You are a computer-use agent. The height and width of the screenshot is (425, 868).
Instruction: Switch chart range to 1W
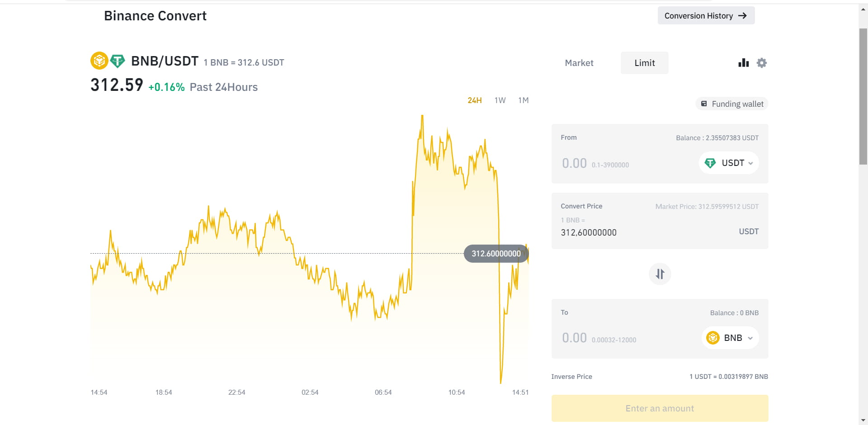[x=500, y=100]
